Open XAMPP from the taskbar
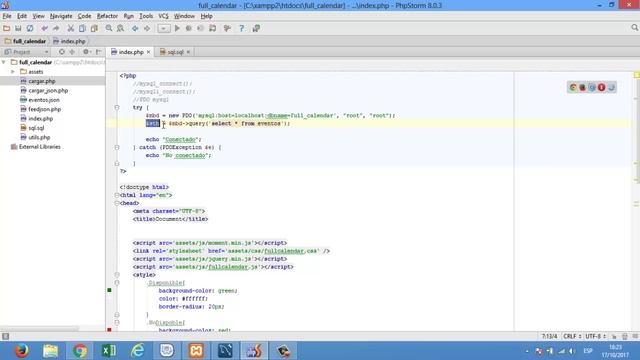Viewport: 640px width, 360px height. click(x=196, y=351)
